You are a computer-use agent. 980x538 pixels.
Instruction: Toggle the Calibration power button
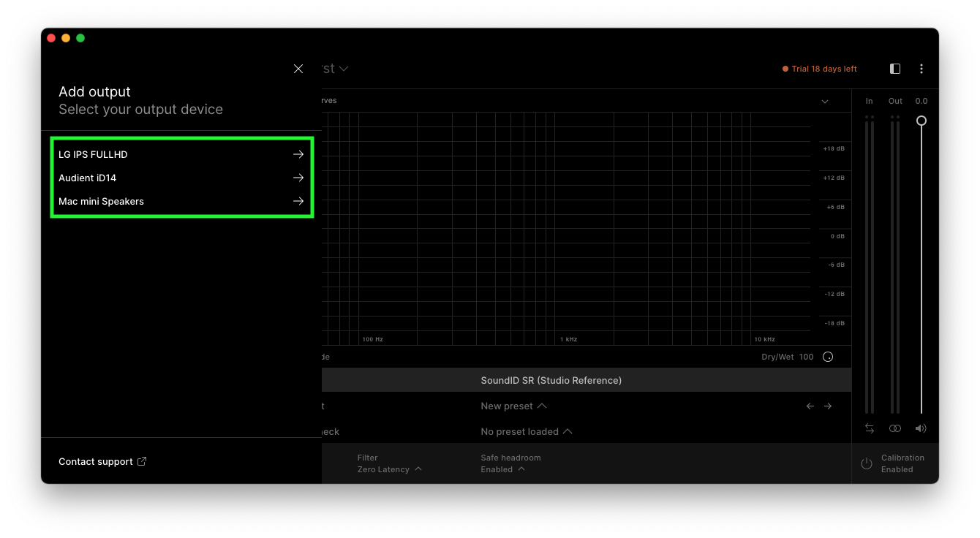[x=867, y=463]
